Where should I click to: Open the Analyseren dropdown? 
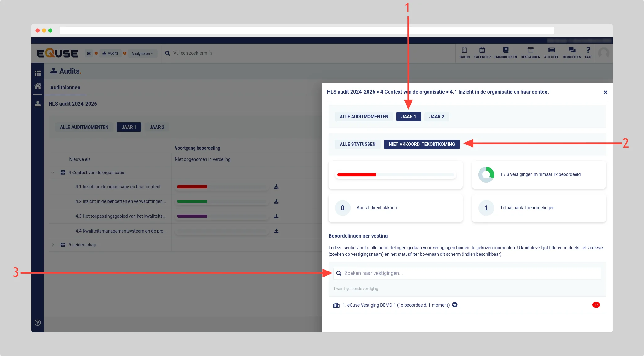click(142, 53)
